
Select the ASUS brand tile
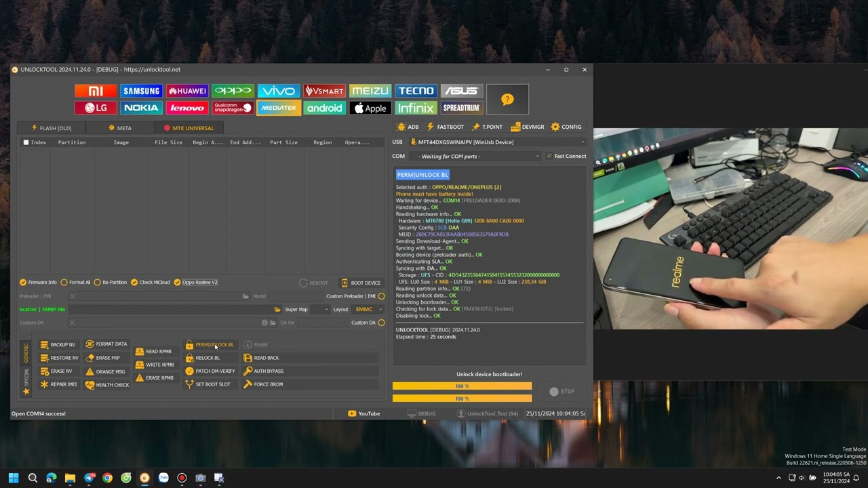(461, 91)
